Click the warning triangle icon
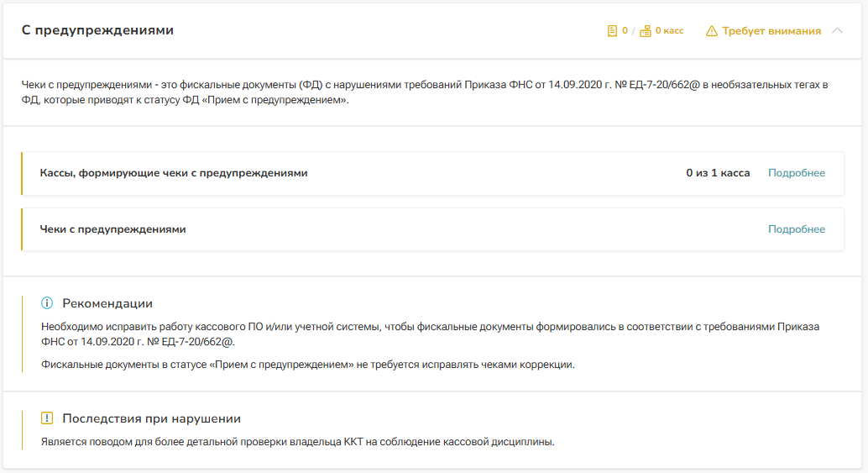The image size is (868, 473). coord(712,31)
